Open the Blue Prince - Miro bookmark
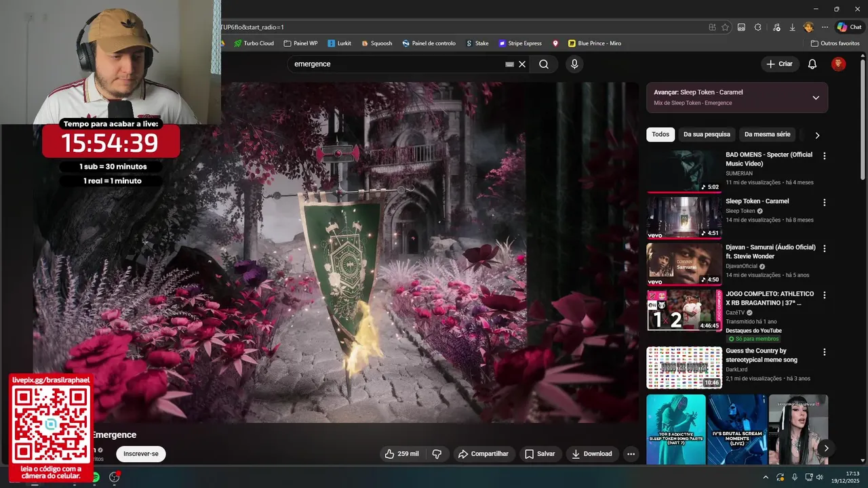 [595, 43]
